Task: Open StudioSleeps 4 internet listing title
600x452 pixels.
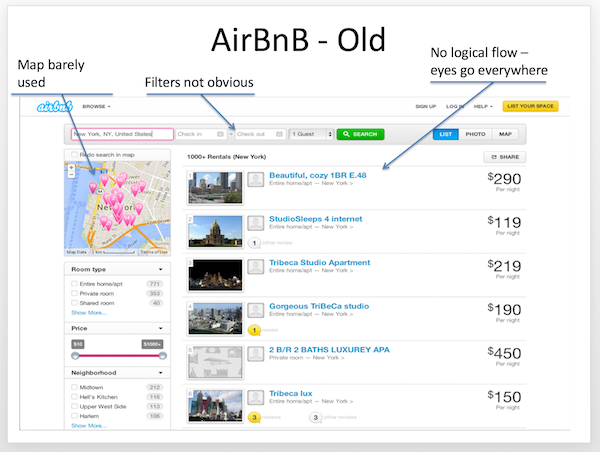Action: tap(316, 219)
